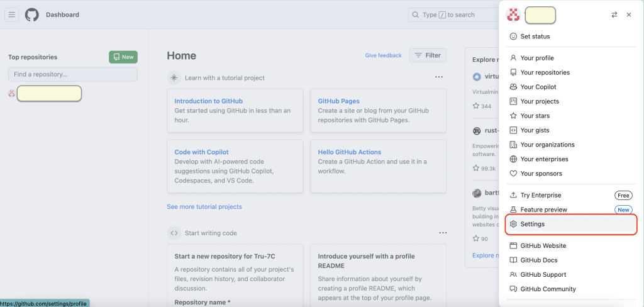Viewport: 644px width, 307px height.
Task: Click the GitHub Octocat logo
Action: coord(31,14)
